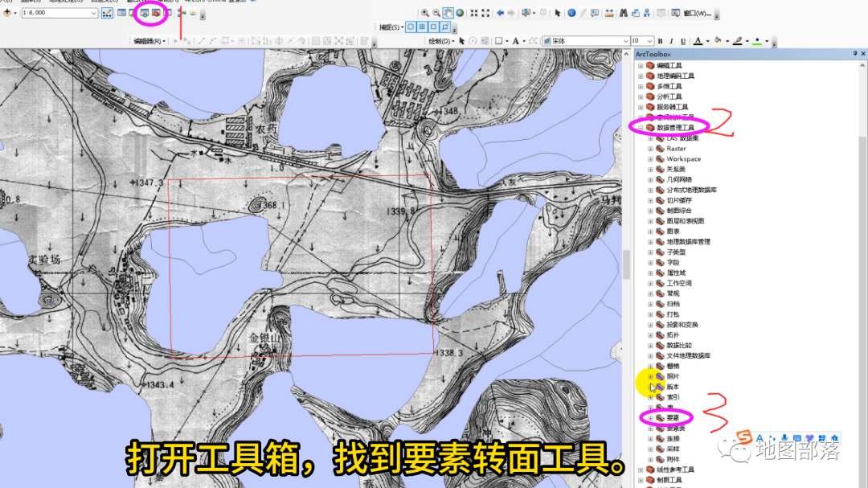
Task: Choose the Select Elements arrow tool
Action: coord(558,13)
